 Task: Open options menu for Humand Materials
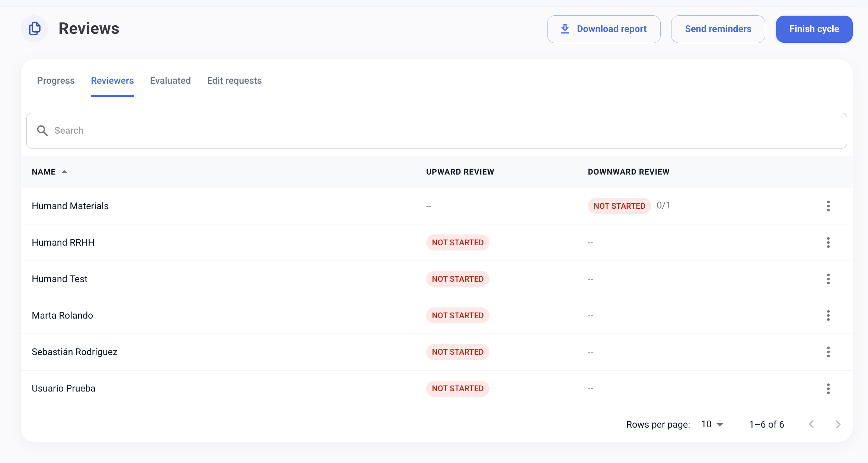click(828, 206)
